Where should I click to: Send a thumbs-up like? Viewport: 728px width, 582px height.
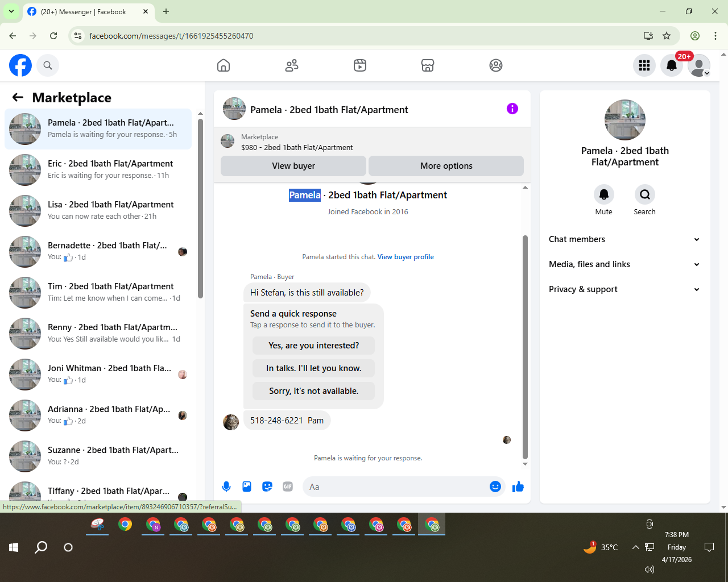click(518, 487)
